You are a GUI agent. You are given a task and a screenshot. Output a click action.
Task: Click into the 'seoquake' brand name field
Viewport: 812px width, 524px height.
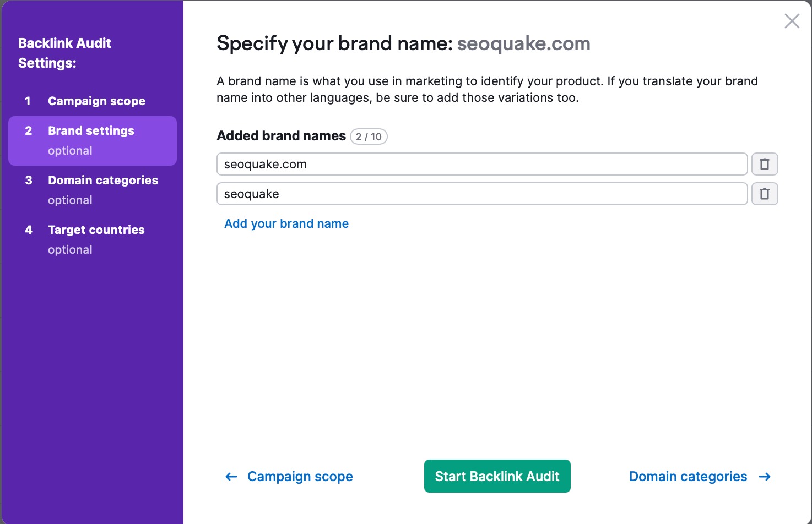(x=481, y=194)
